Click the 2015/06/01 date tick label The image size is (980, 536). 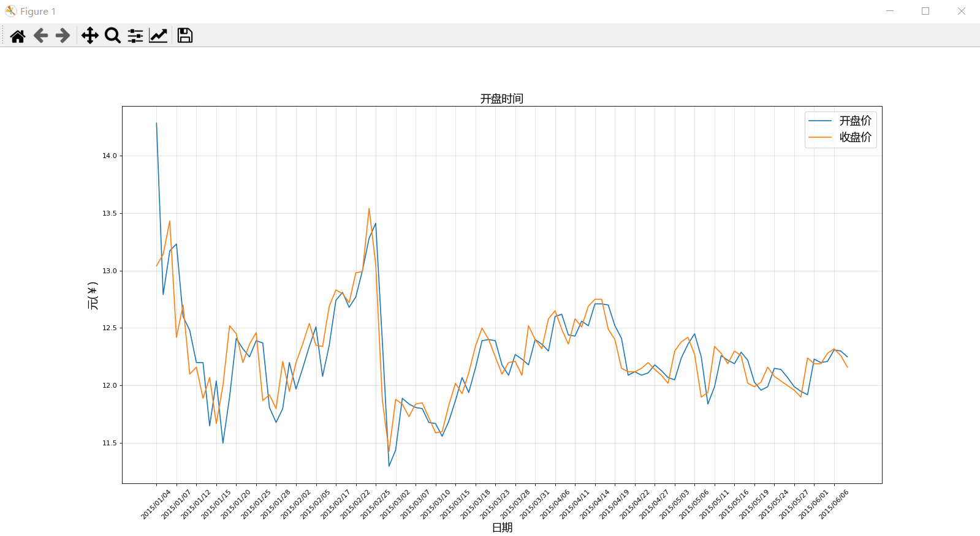tap(813, 505)
